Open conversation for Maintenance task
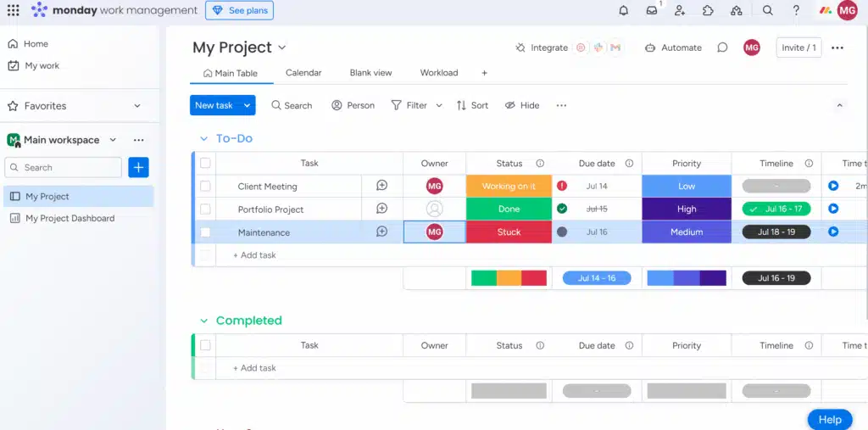Screen dimensions: 868x430 pyautogui.click(x=381, y=232)
